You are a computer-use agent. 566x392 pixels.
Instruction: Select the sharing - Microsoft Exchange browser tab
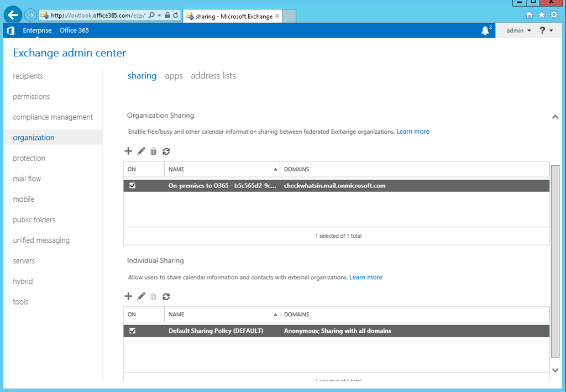233,16
